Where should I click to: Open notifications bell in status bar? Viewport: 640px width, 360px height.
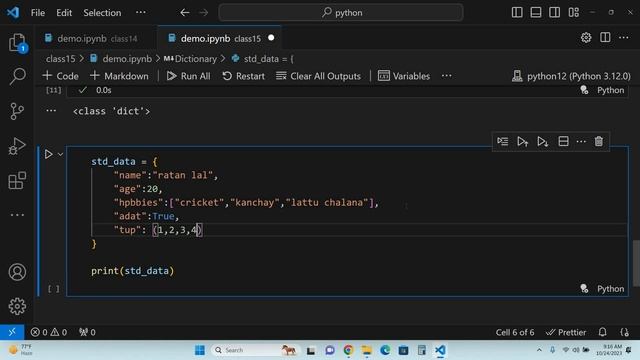click(x=602, y=332)
